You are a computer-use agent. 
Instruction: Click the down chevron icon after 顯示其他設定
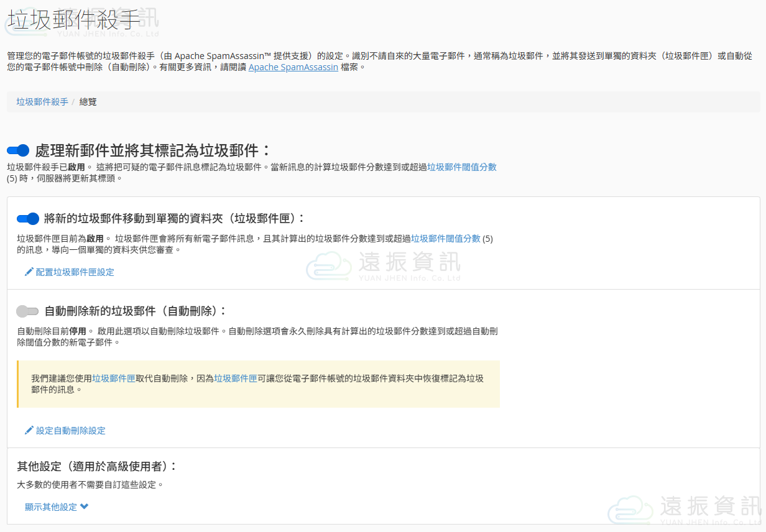point(85,507)
